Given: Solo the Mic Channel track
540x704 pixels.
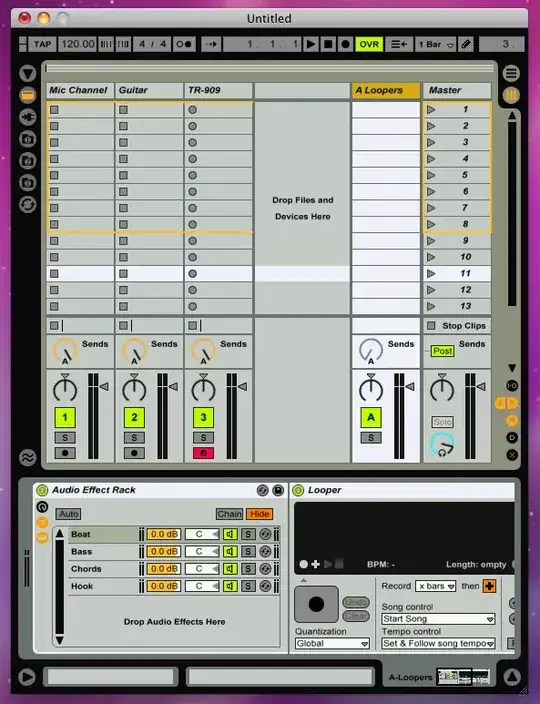Looking at the screenshot, I should pos(65,438).
